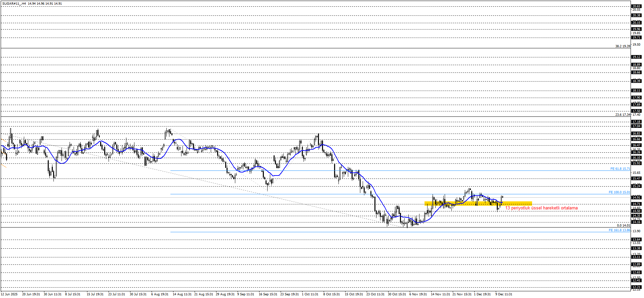
Task: Click the red '13 periyotluk üssel hareketli ortalama' annotation
Action: (x=541, y=208)
